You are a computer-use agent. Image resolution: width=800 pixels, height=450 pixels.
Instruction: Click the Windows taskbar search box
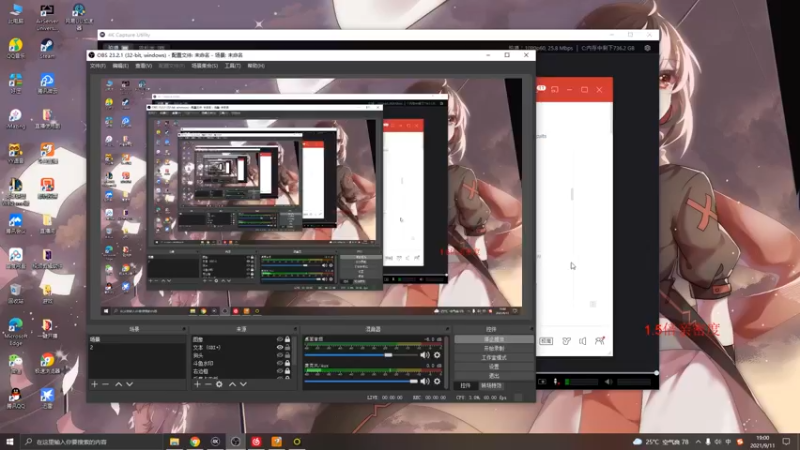pyautogui.click(x=92, y=442)
